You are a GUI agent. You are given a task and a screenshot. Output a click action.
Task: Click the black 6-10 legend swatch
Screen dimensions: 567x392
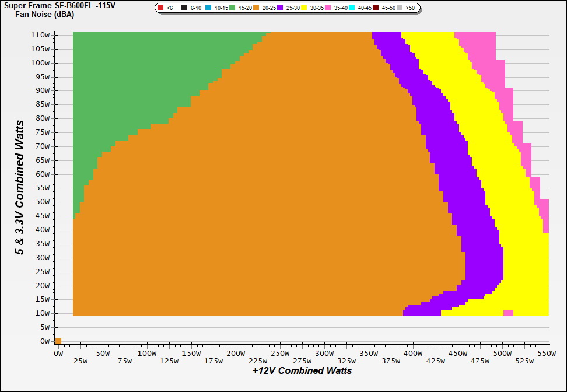(x=184, y=8)
